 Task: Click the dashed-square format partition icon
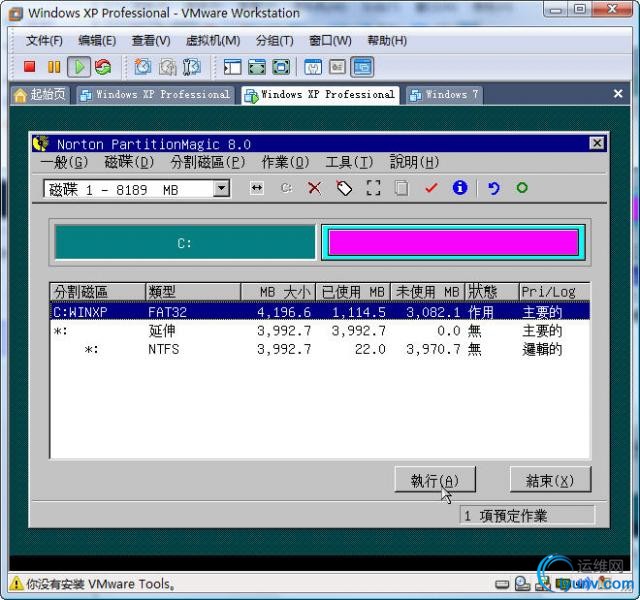click(373, 188)
